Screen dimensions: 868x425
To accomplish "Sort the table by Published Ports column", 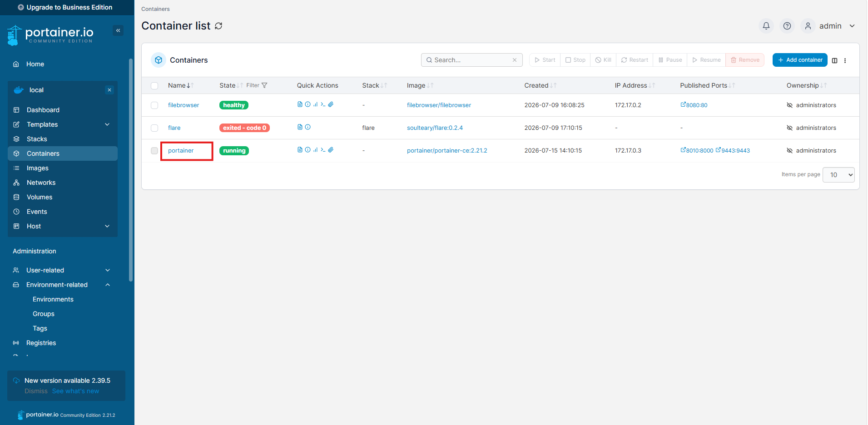I will pyautogui.click(x=707, y=85).
